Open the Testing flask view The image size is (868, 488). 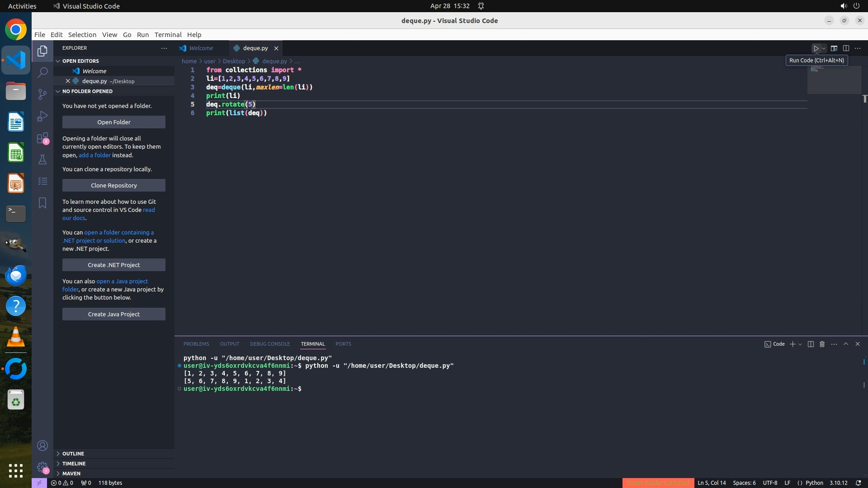pos(42,160)
